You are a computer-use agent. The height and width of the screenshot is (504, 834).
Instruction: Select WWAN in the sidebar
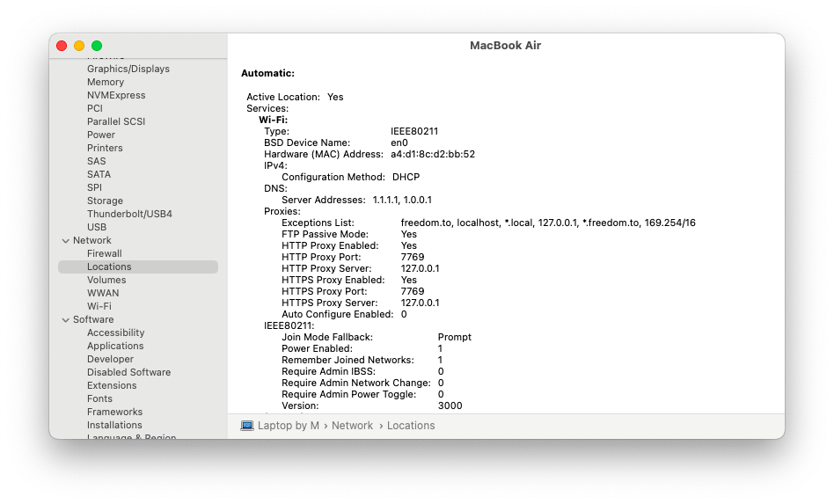tap(103, 293)
